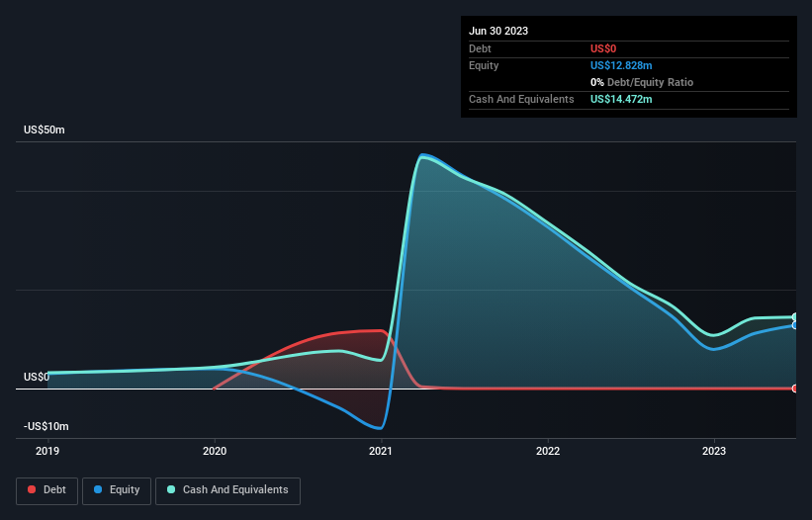812x520 pixels.
Task: Click the Equity row label in tooltip
Action: click(484, 65)
